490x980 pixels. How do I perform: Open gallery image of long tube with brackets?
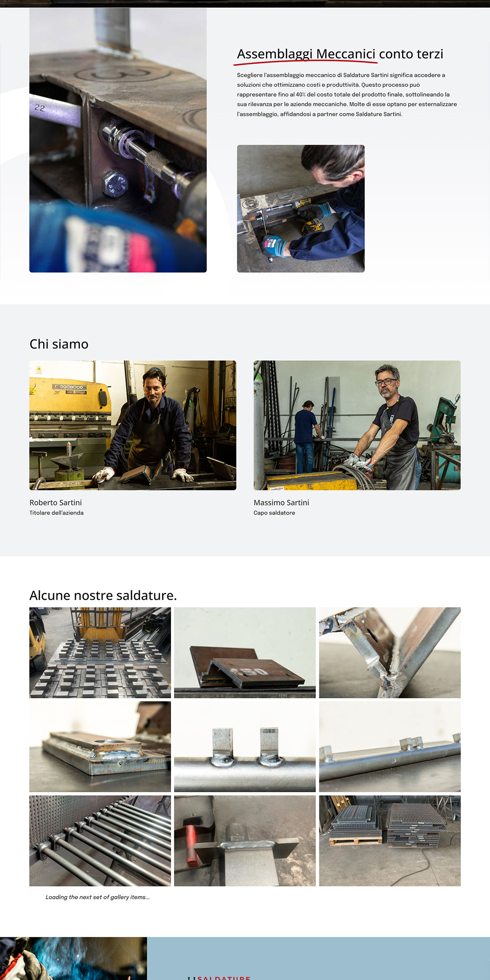pos(390,747)
